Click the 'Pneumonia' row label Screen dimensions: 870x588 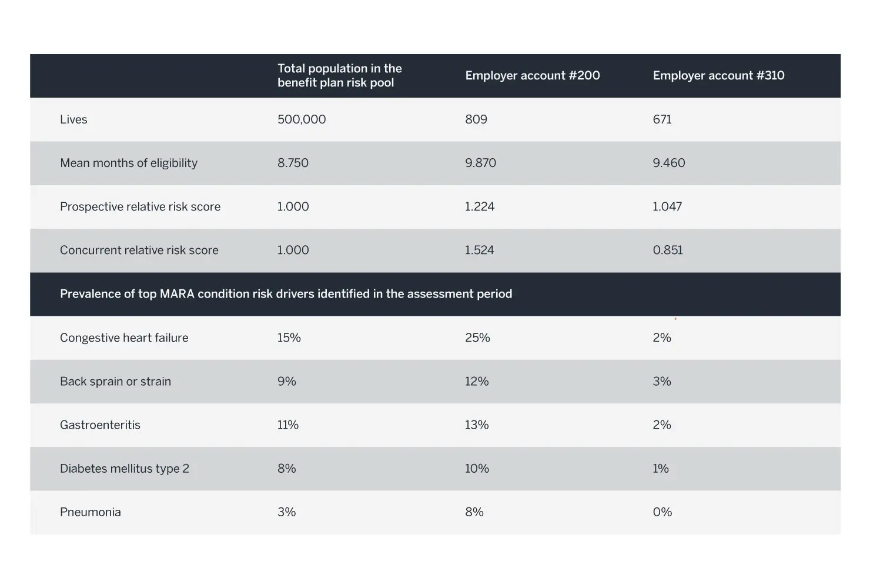91,512
